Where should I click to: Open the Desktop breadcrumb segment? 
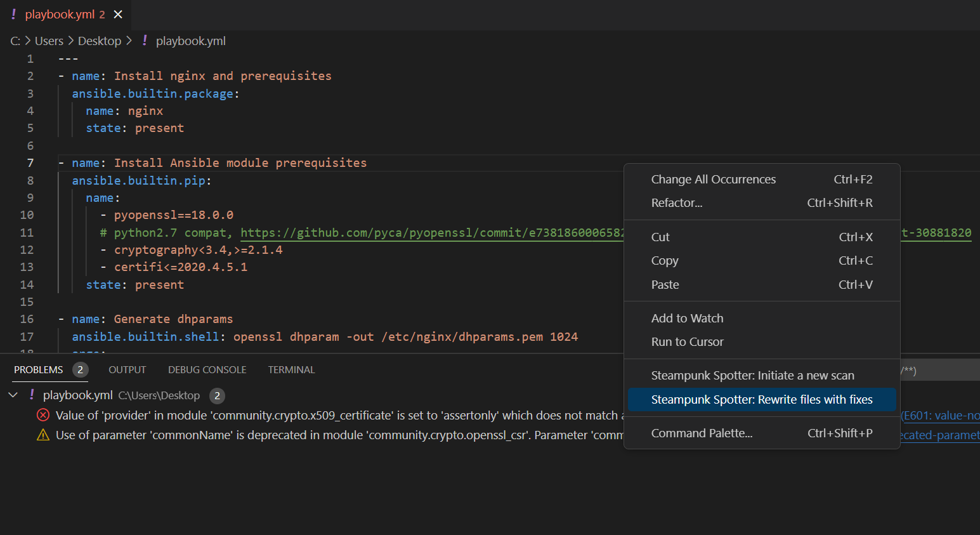click(100, 41)
